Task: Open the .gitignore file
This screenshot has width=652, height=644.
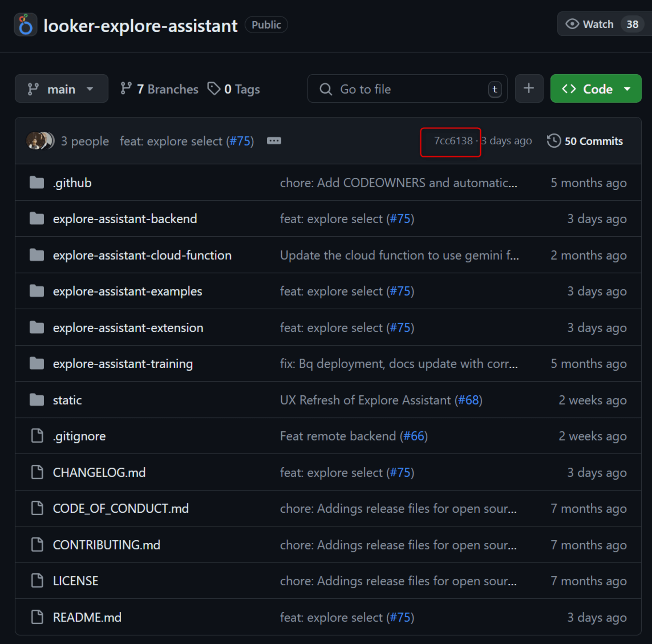Action: pos(79,436)
